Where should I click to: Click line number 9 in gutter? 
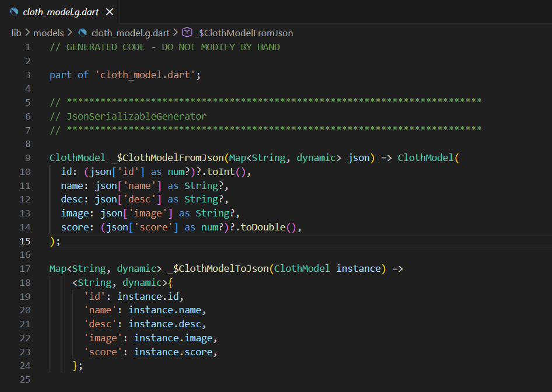(x=28, y=158)
